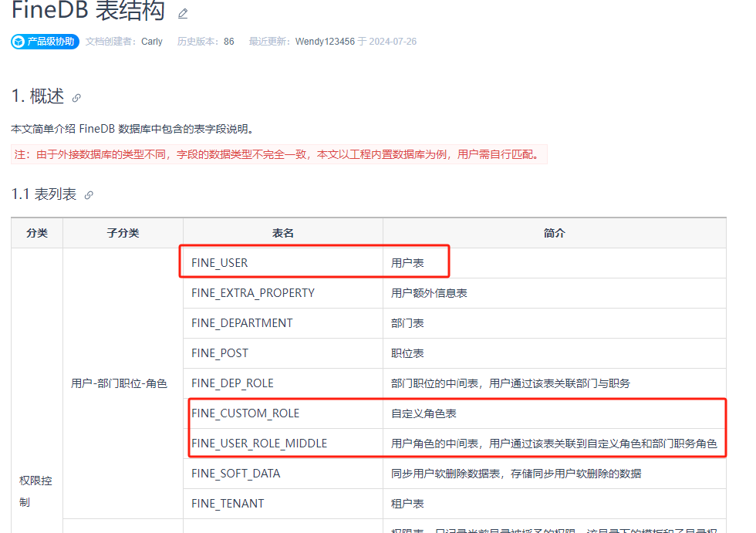Click the 2024-07-26 update date
This screenshot has width=756, height=533.
(393, 42)
